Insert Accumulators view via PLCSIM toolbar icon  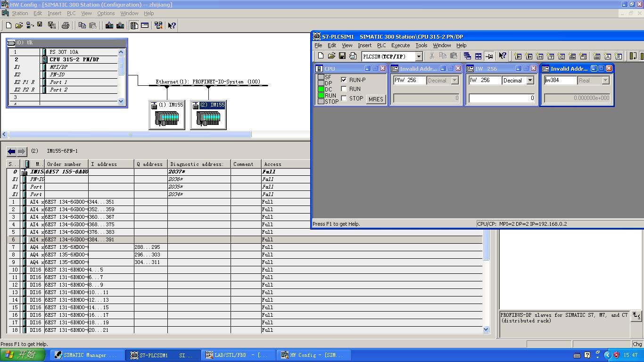[608, 56]
